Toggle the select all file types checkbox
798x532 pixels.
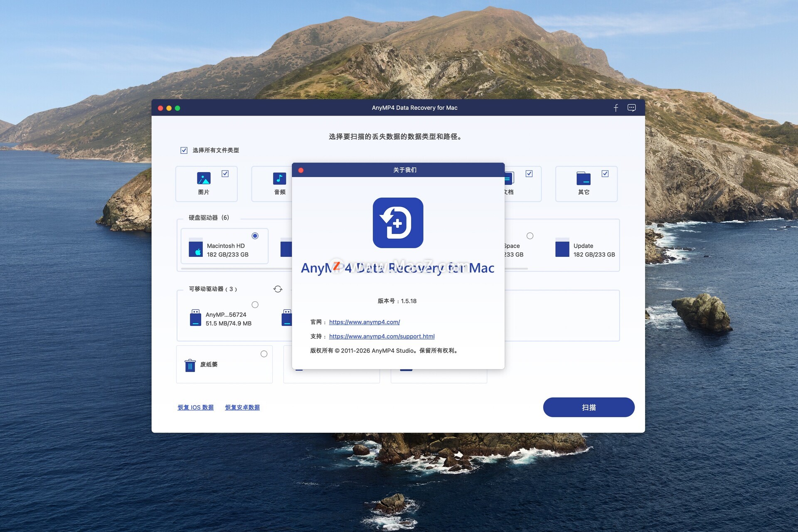[x=184, y=150]
